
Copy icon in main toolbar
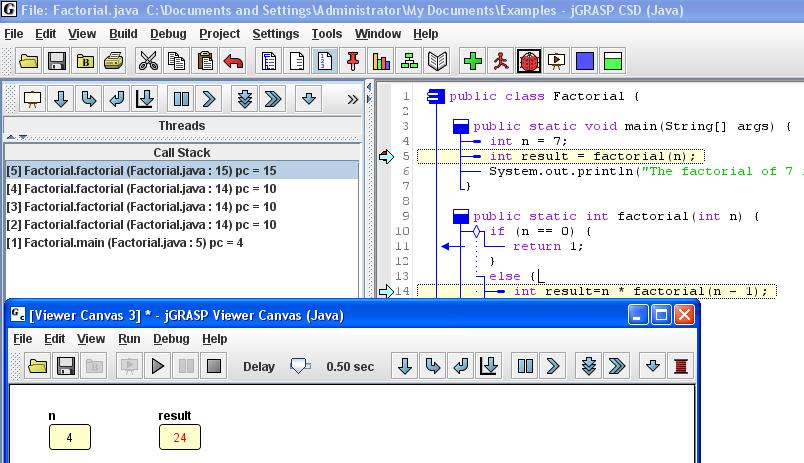click(x=176, y=61)
